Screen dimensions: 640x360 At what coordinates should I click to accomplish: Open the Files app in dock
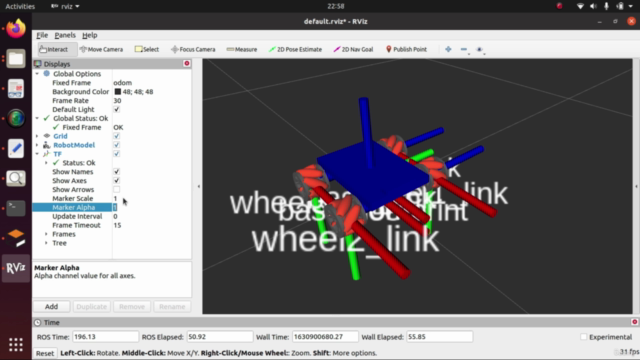point(16,59)
